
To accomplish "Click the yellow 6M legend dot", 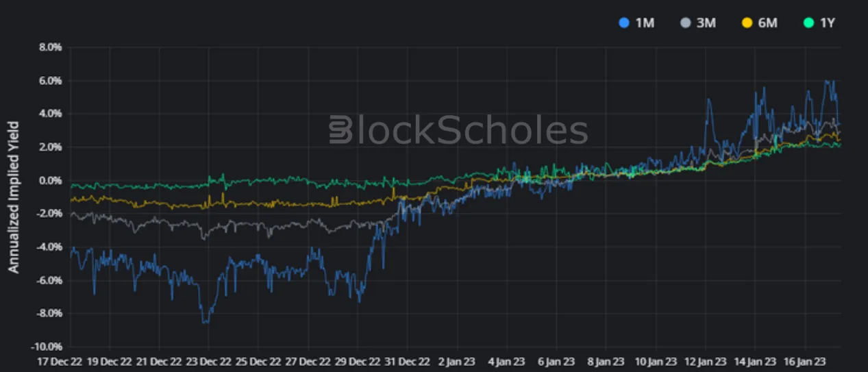I will coord(746,23).
